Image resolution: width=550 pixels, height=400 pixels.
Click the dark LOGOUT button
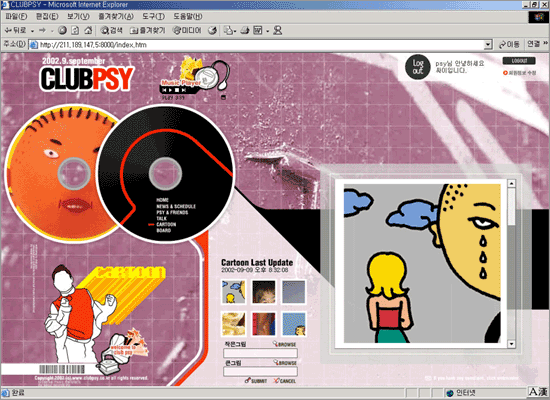coord(519,61)
